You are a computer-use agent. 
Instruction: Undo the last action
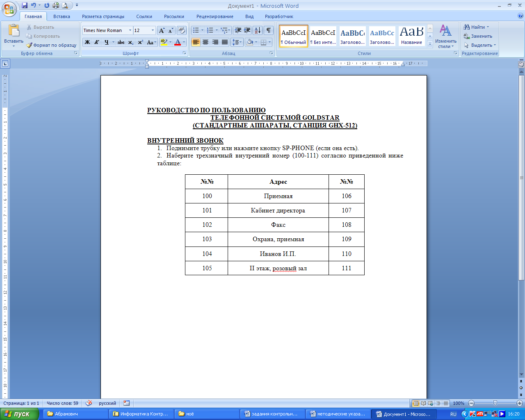pyautogui.click(x=34, y=5)
